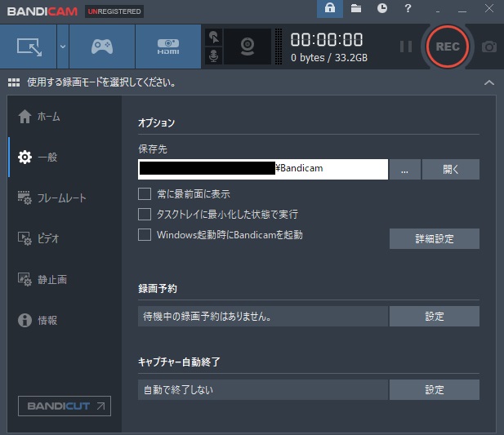Click 待機中の録画予約はありません text field
504x435 pixels.
(263, 316)
